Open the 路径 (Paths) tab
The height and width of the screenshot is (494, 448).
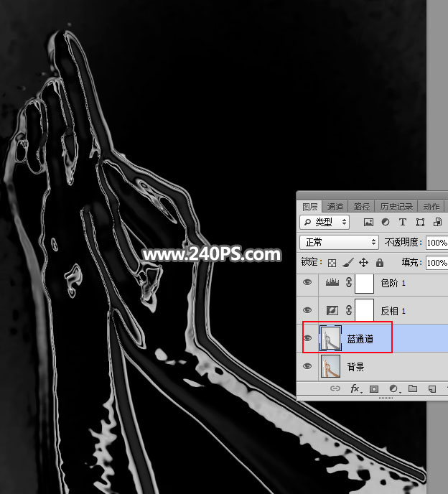pyautogui.click(x=361, y=207)
